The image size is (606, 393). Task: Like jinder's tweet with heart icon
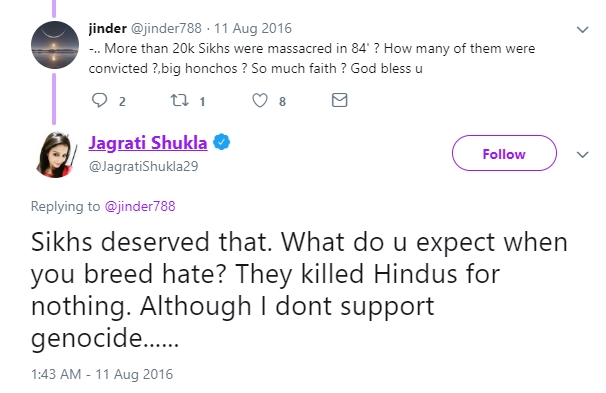coord(260,100)
